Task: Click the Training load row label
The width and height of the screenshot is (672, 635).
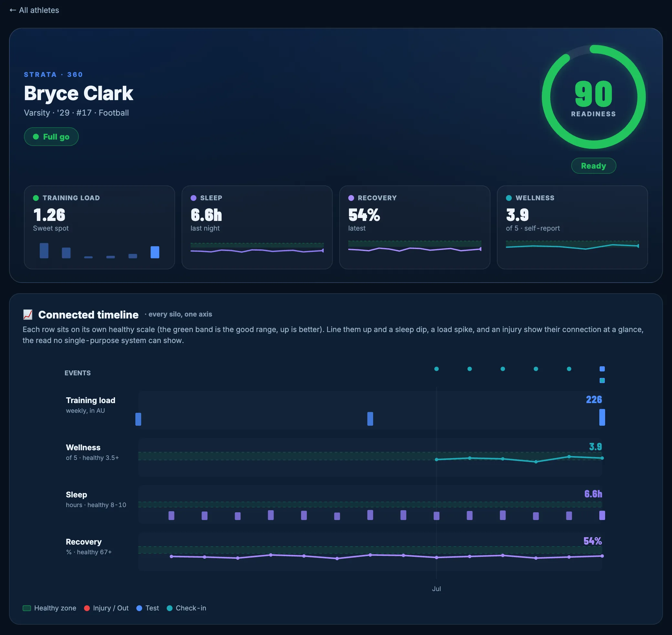Action: (90, 400)
